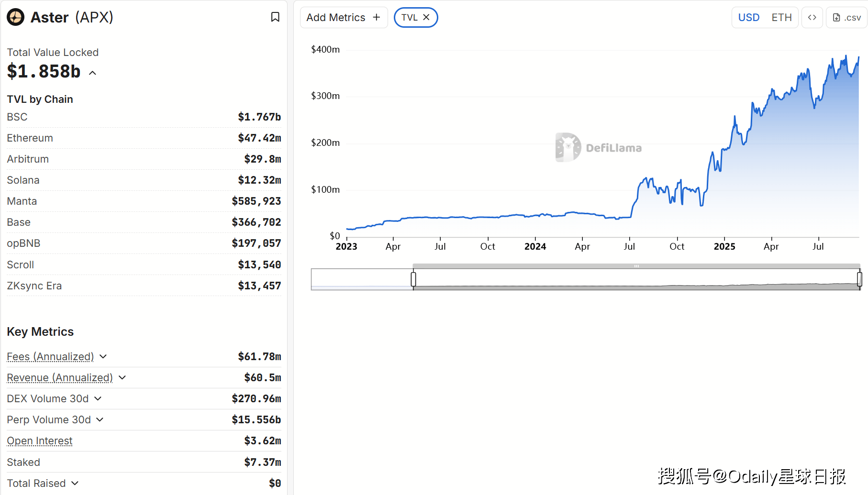
Task: Select the TVL tab chip
Action: coord(410,17)
